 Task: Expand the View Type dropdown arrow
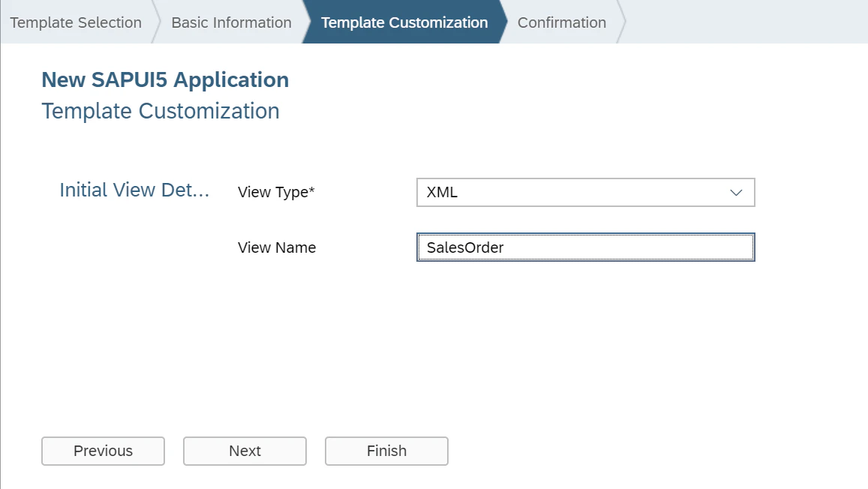click(x=736, y=193)
